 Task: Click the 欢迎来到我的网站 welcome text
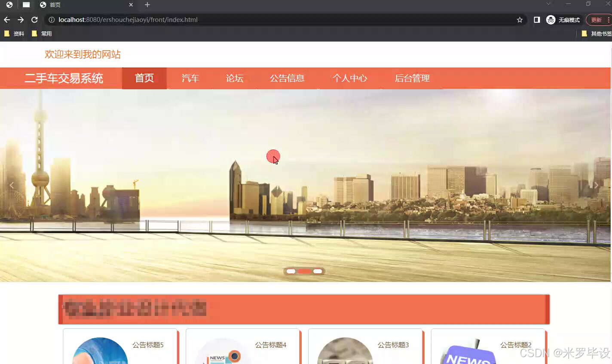click(x=83, y=55)
